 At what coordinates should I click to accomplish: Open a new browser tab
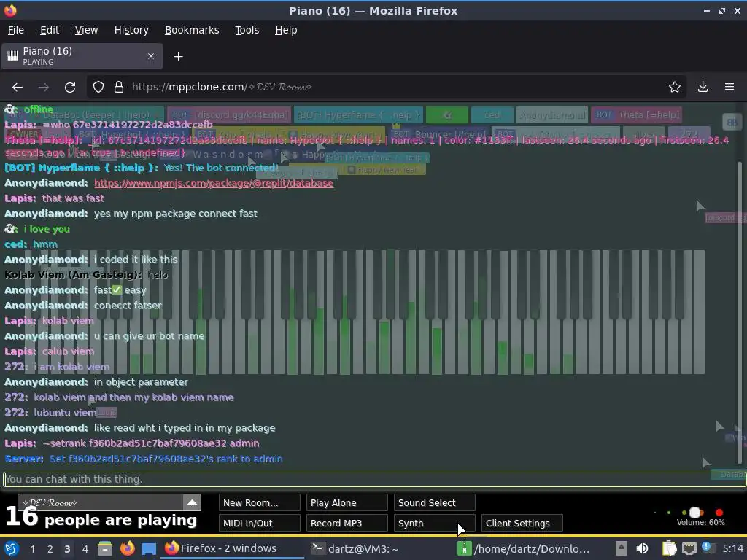point(178,57)
